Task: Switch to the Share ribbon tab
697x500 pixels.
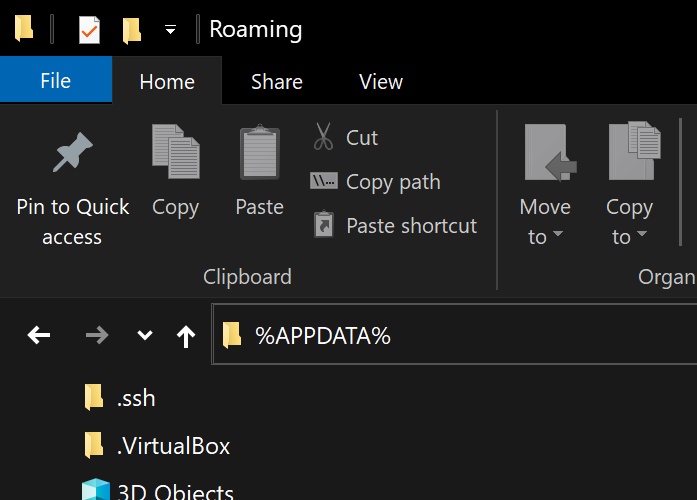Action: (276, 82)
